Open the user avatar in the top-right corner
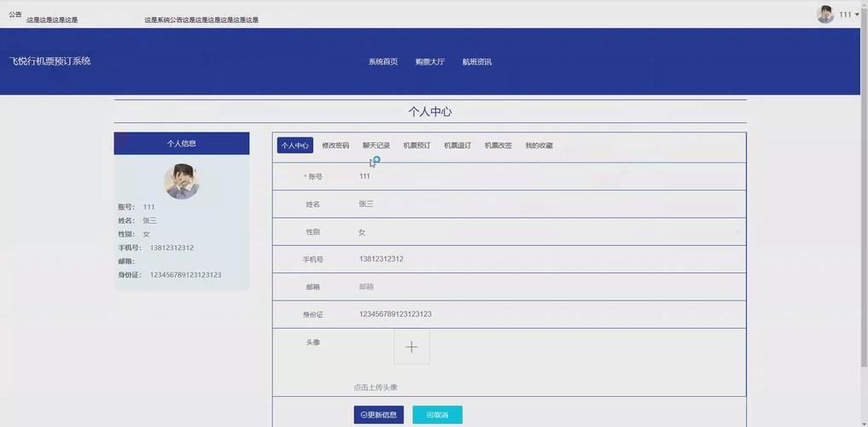Image resolution: width=868 pixels, height=427 pixels. tap(824, 15)
